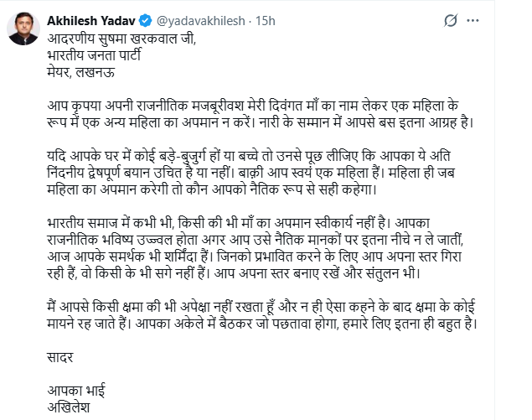Click the closing word 'सादर'

click(x=60, y=357)
